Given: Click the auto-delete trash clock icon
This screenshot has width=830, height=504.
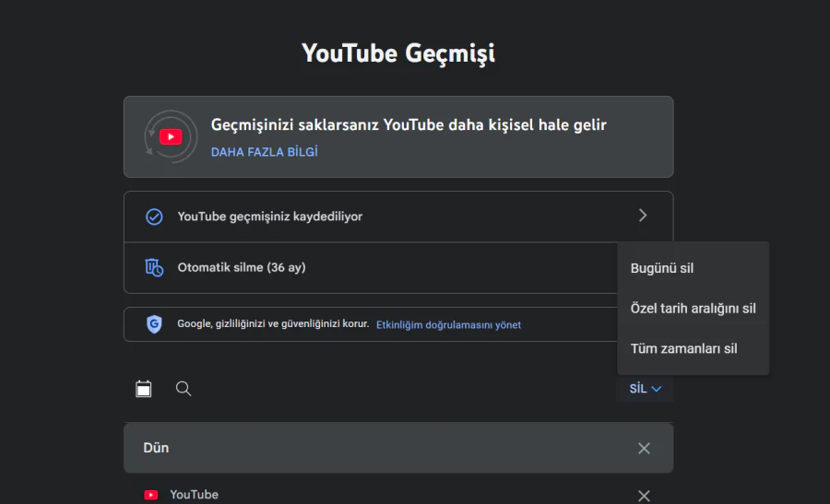Looking at the screenshot, I should click(154, 267).
